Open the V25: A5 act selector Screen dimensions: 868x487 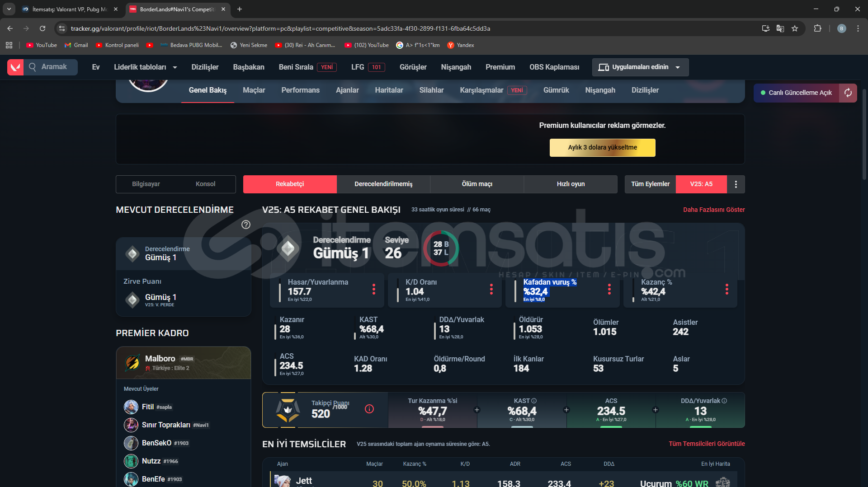(701, 184)
